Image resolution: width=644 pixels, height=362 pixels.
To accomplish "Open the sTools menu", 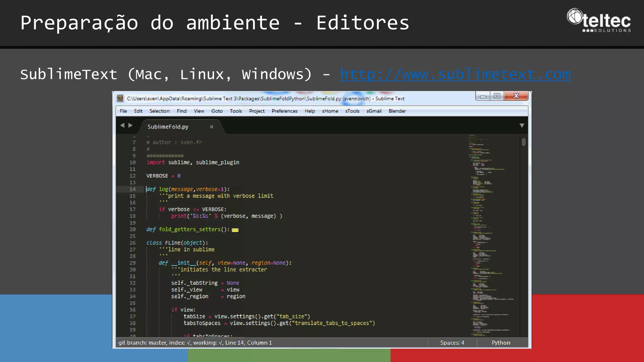I will click(x=352, y=111).
